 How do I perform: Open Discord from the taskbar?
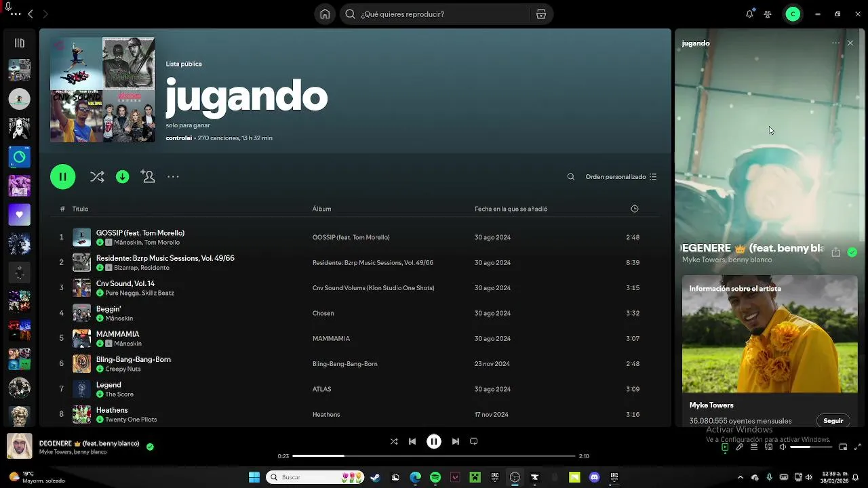(x=595, y=477)
